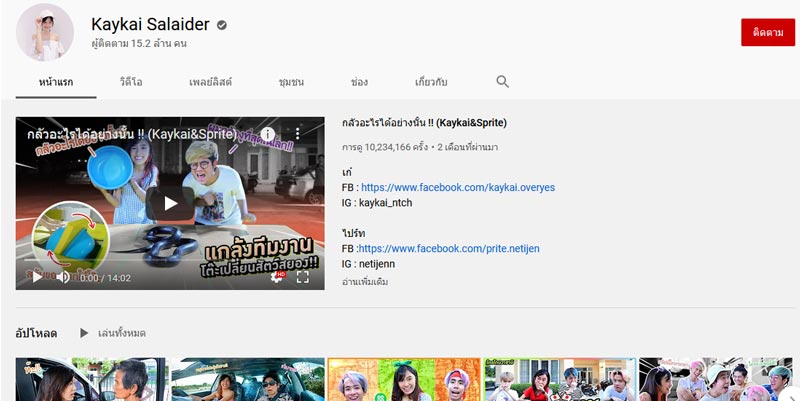Play the featured video using the center play button
This screenshot has height=401, width=800.
tap(170, 204)
